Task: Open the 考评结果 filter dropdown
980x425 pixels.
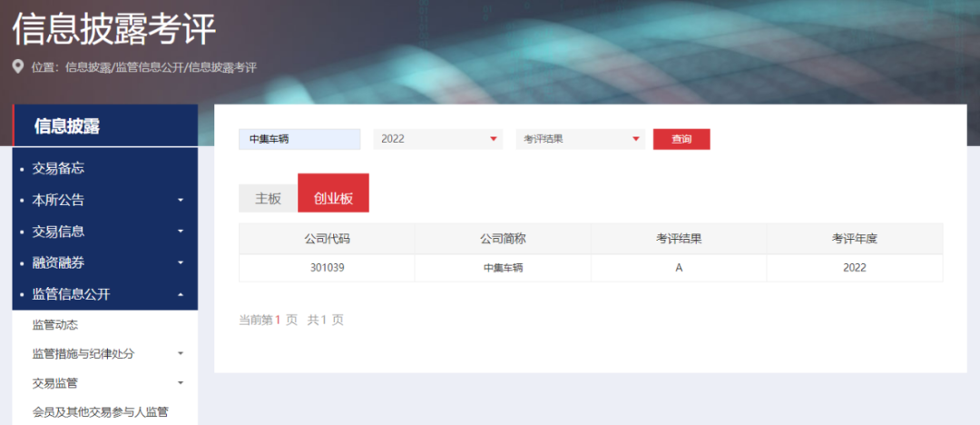Action: 581,139
